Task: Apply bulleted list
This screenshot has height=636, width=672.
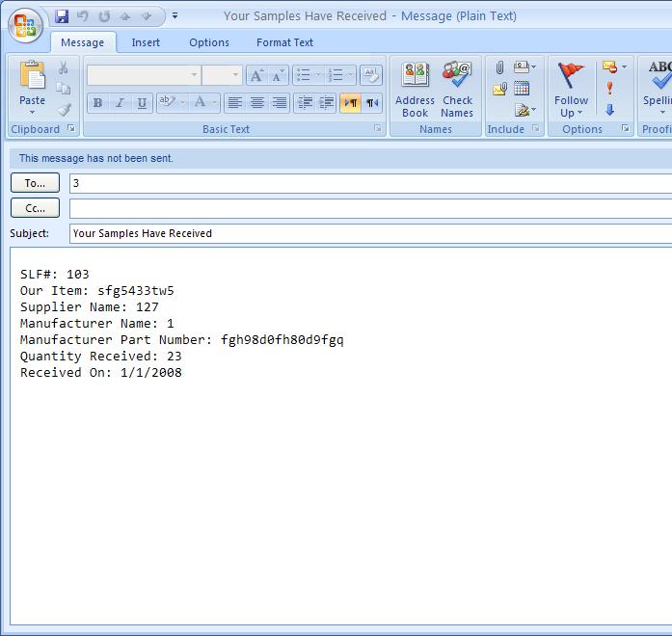Action: click(x=304, y=75)
